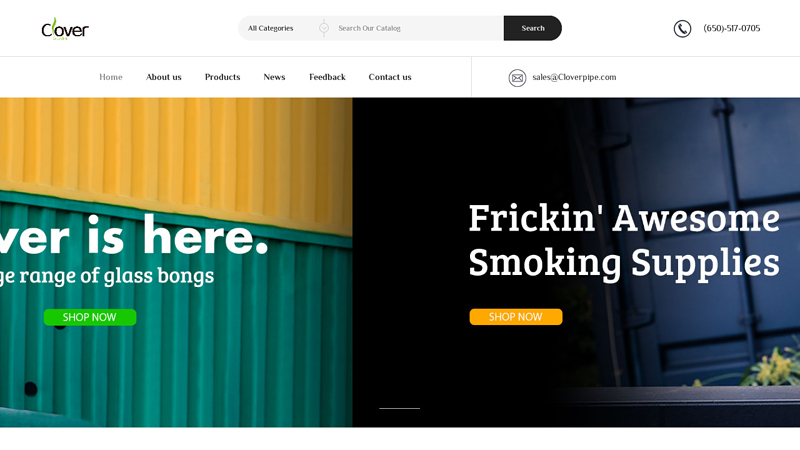The image size is (800, 450).
Task: Email sales@Cloverpipe.com link
Action: [x=574, y=77]
